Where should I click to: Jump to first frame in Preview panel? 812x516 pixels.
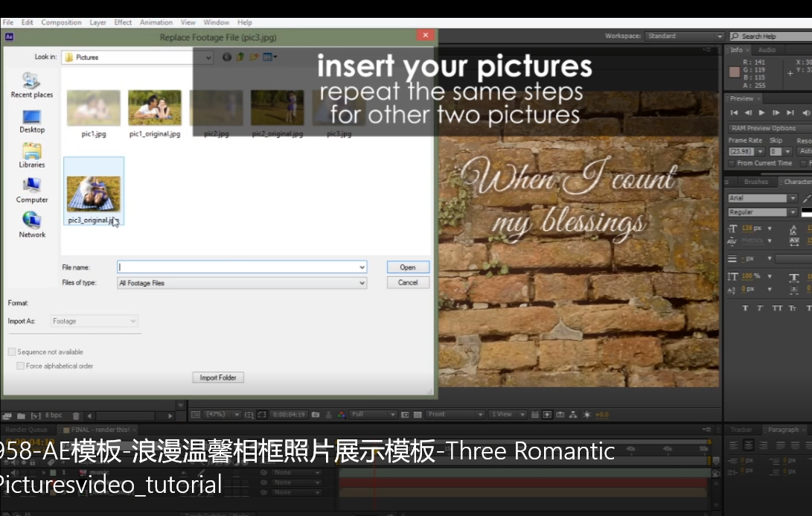tap(735, 113)
